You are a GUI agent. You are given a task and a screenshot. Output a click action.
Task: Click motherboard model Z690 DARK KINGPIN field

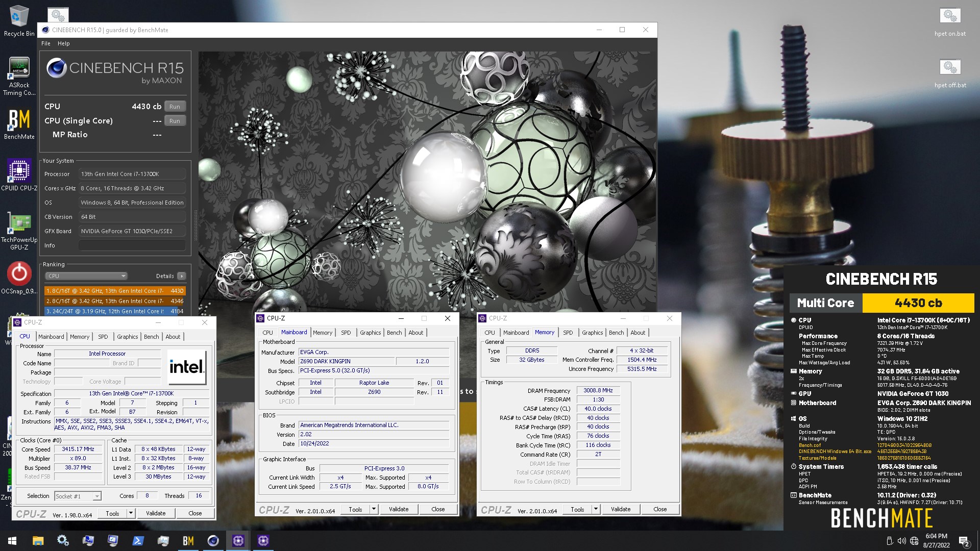click(x=347, y=361)
